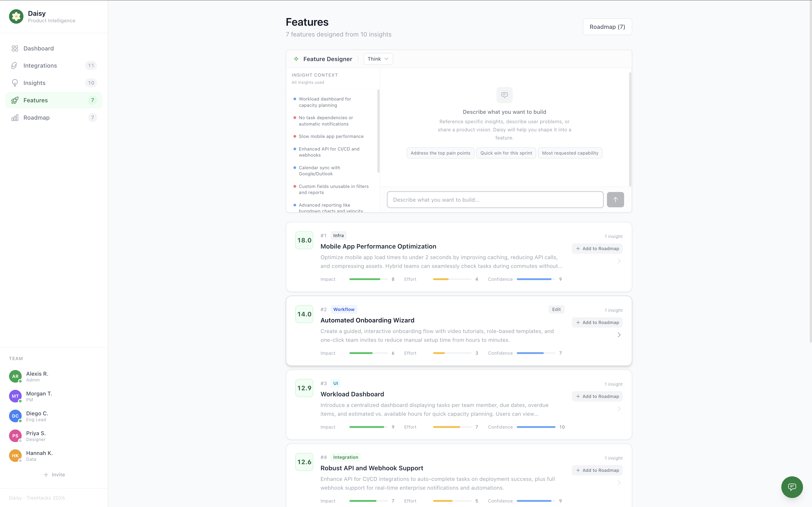Expand Mobile App Performance Optimization chevron
The width and height of the screenshot is (812, 507).
point(619,261)
